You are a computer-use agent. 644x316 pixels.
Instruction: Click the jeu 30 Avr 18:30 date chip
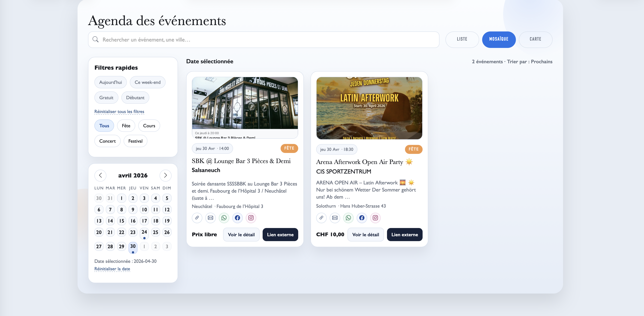coord(336,149)
